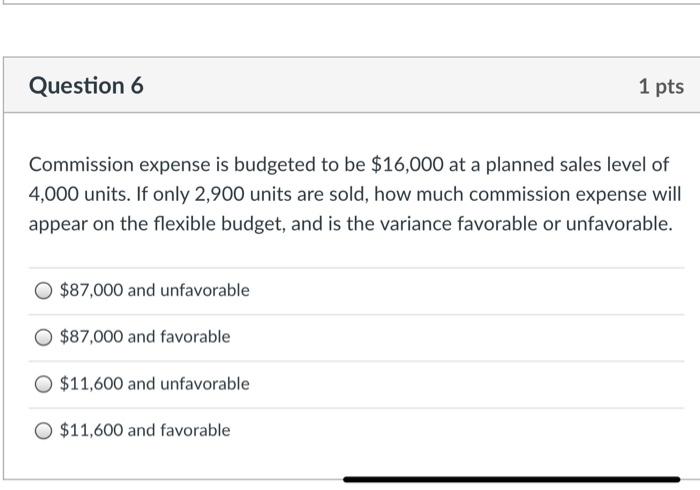Click the "1 pts" points label
Viewport: 700px width, 490px height.
coord(660,87)
